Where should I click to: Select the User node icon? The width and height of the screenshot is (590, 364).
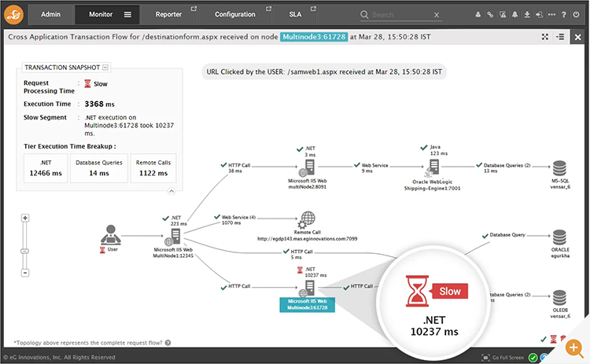click(x=111, y=234)
